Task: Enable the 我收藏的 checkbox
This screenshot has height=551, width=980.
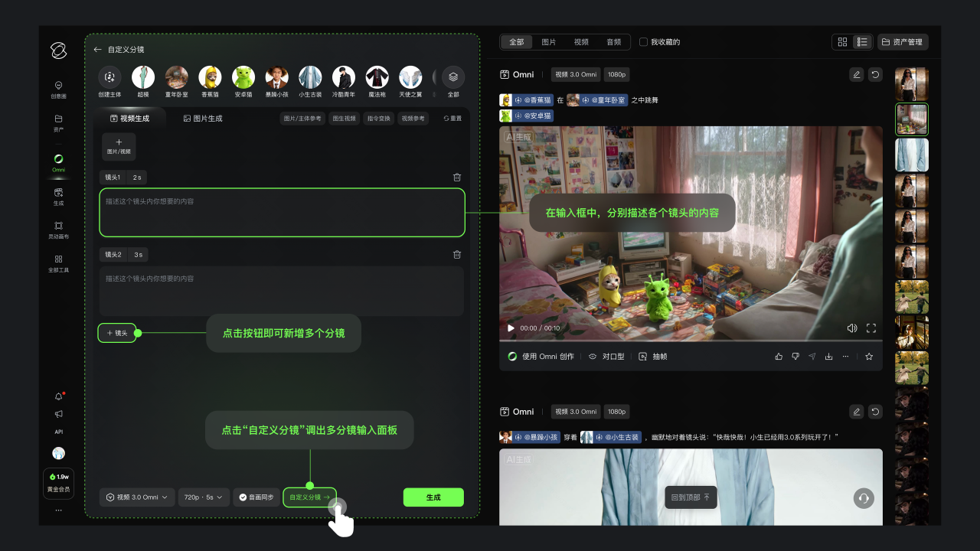Action: [643, 42]
